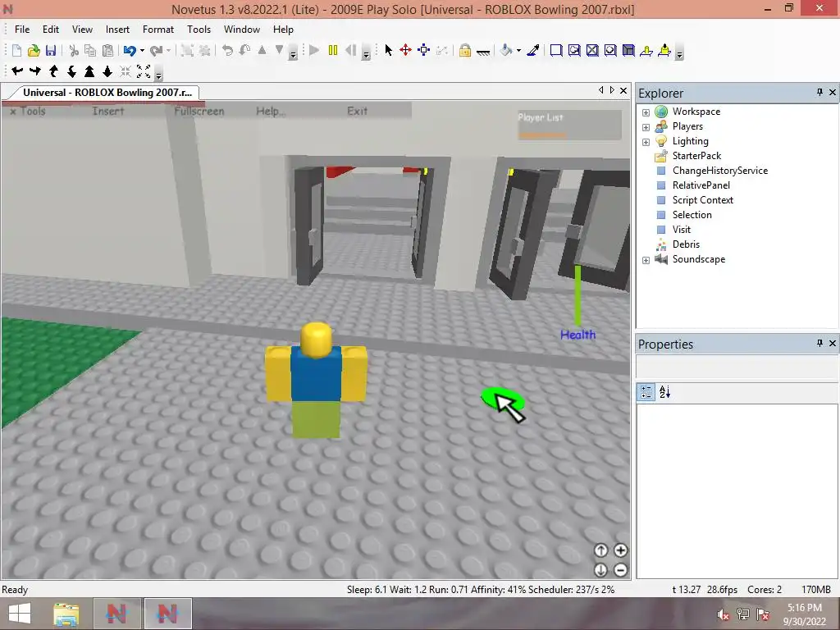Toggle Alphabetical sort in Properties panel
840x630 pixels.
(x=664, y=392)
